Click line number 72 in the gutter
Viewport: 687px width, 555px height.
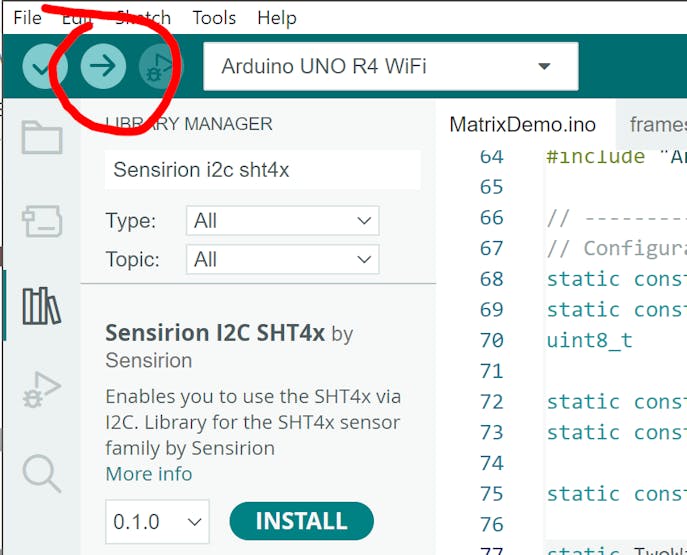tap(492, 402)
